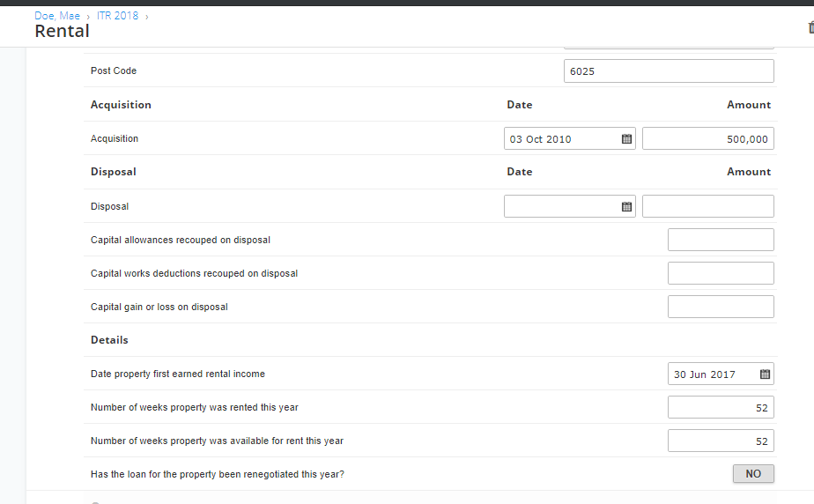Open the Doe, Mae breadcrumb link
This screenshot has height=504, width=814.
(x=57, y=16)
